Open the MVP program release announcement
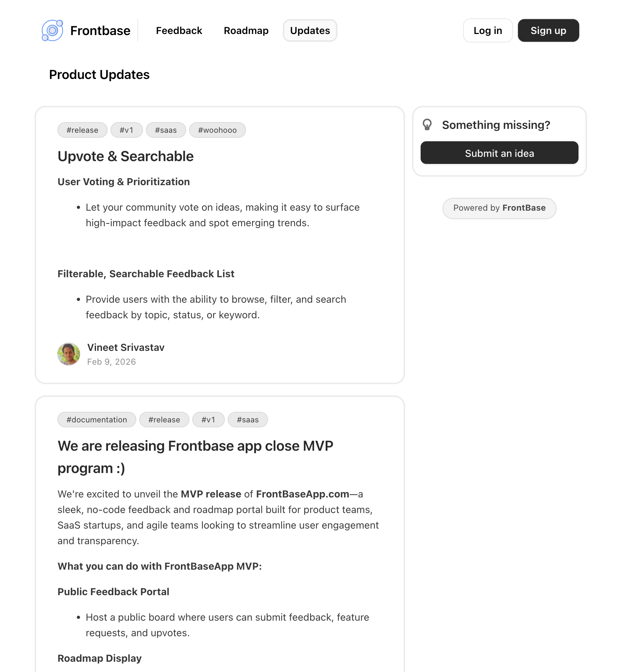Screen dimensions: 621x672 point(195,457)
